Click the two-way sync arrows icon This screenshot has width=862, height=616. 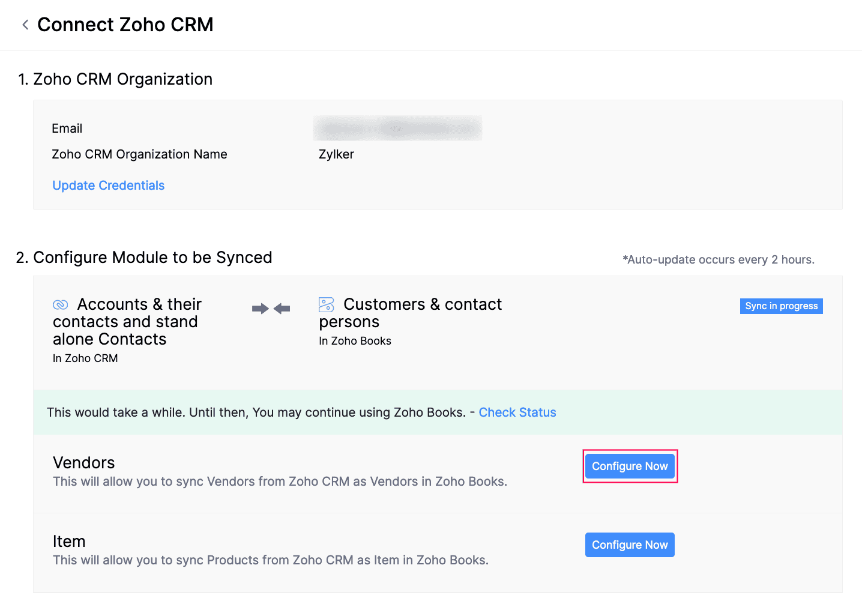271,309
